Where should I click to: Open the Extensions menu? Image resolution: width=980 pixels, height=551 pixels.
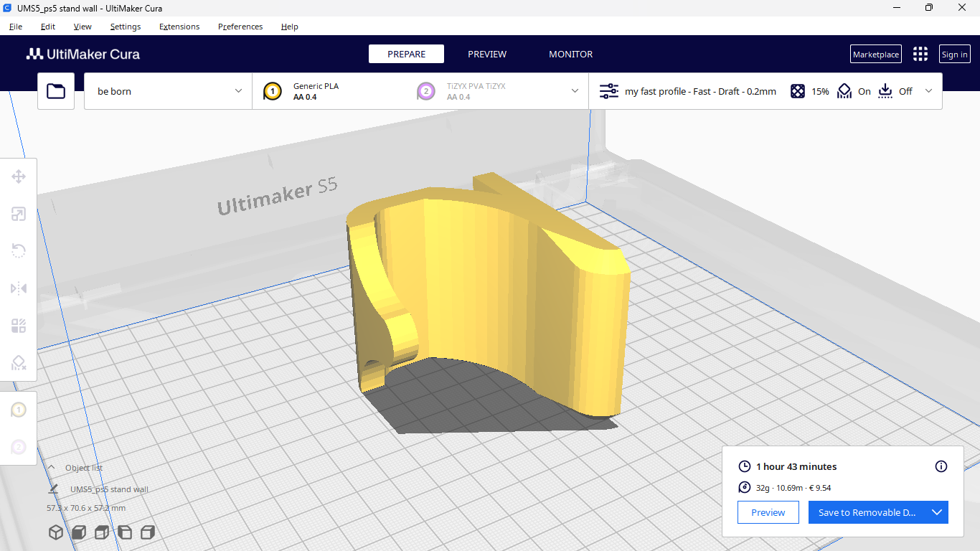(179, 27)
